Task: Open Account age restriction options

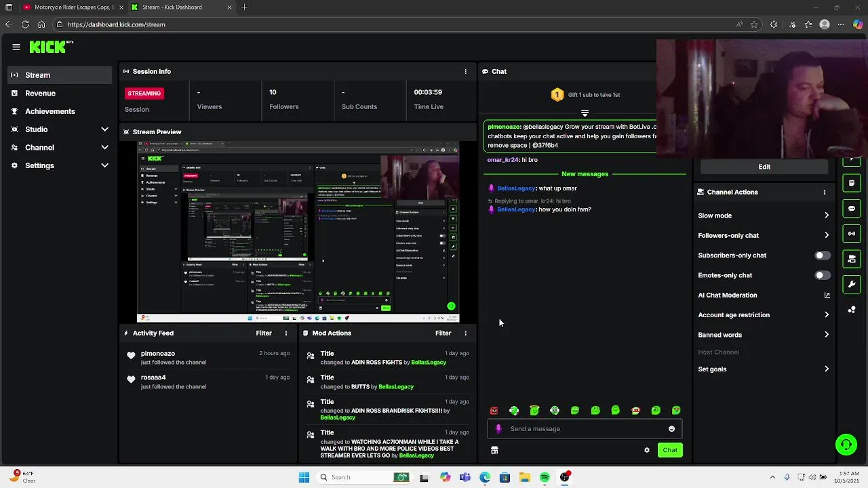Action: pos(764,315)
